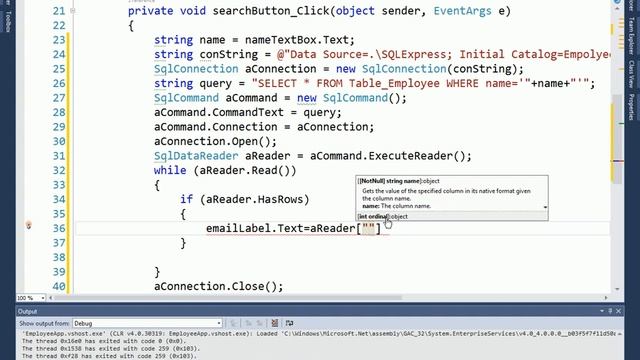Image resolution: width=640 pixels, height=360 pixels.
Task: Open the Toolbox side tab
Action: coord(8,21)
